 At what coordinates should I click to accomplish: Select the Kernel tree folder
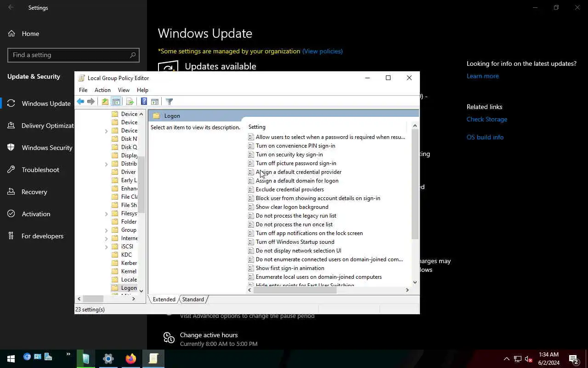[x=129, y=271]
